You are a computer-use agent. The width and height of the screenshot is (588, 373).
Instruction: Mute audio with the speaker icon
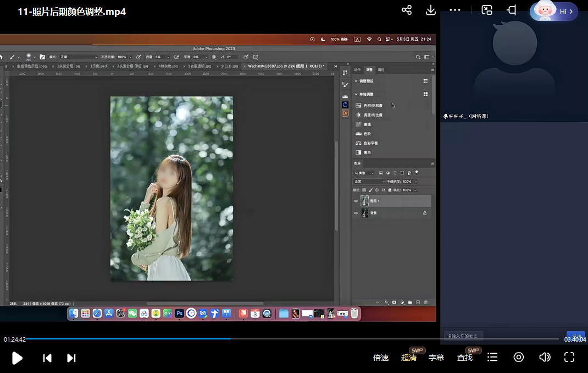[x=545, y=358]
